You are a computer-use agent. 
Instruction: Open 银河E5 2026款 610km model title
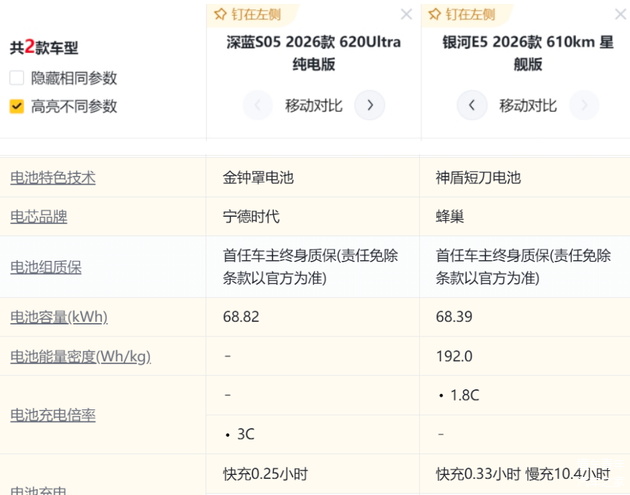[526, 53]
